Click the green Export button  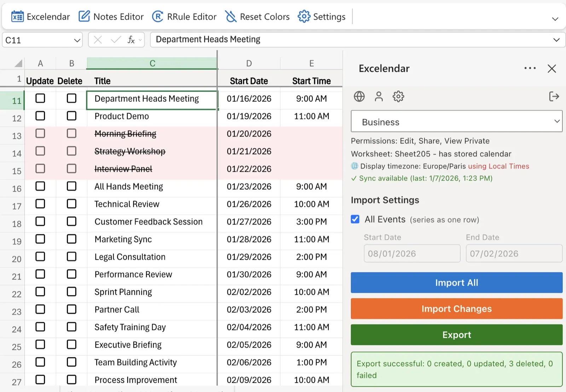pyautogui.click(x=457, y=335)
